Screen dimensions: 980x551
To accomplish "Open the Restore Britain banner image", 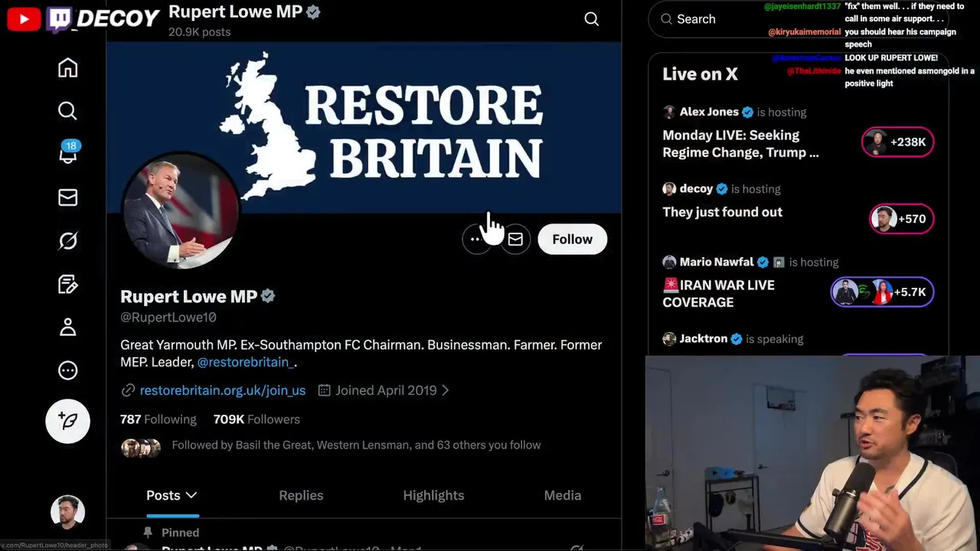I will (x=364, y=127).
